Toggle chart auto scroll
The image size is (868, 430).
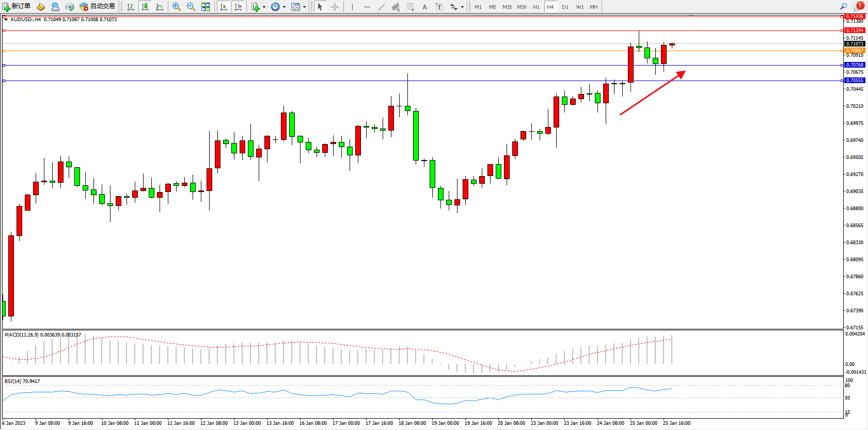coord(224,7)
